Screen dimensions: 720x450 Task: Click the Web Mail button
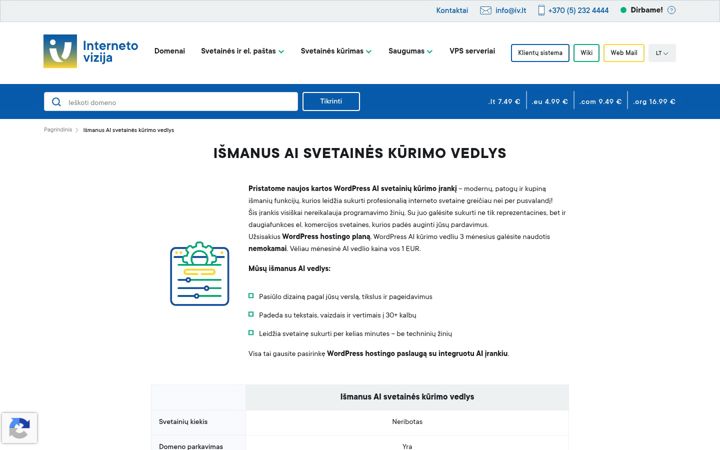coord(624,53)
